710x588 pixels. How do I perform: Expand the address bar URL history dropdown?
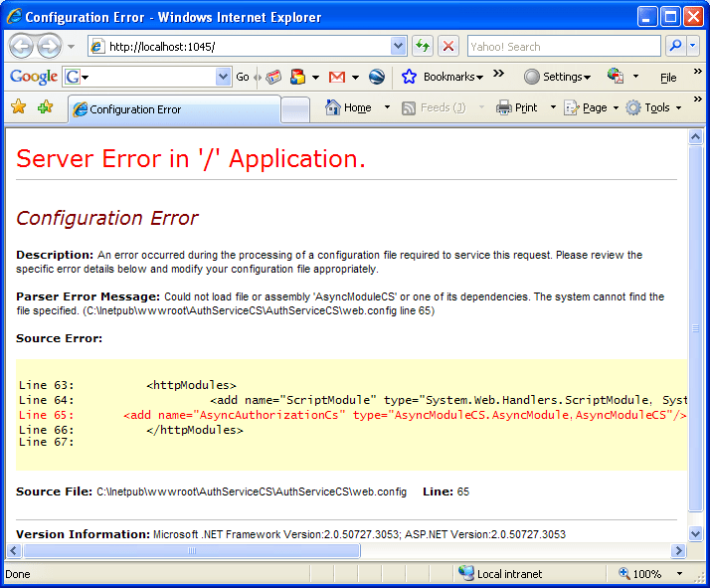(398, 46)
